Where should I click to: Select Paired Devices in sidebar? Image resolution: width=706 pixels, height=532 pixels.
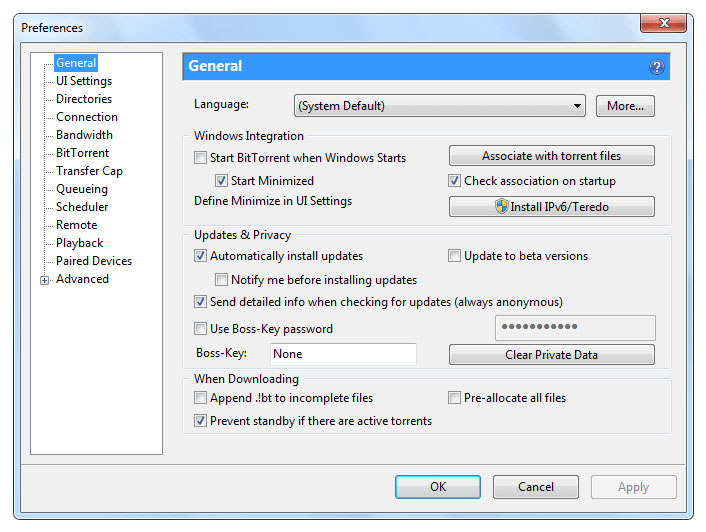pyautogui.click(x=94, y=261)
